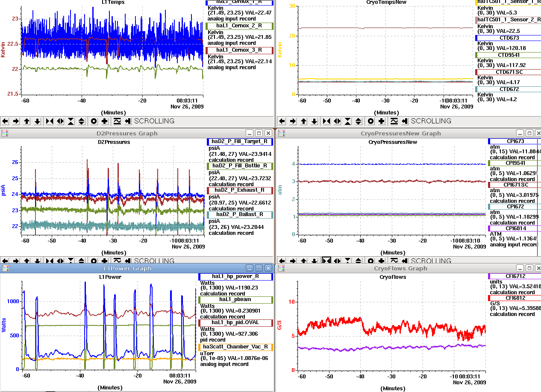The image size is (541, 392).
Task: Open window menu icon of CryoPressuresNew Graph
Action: click(282, 133)
